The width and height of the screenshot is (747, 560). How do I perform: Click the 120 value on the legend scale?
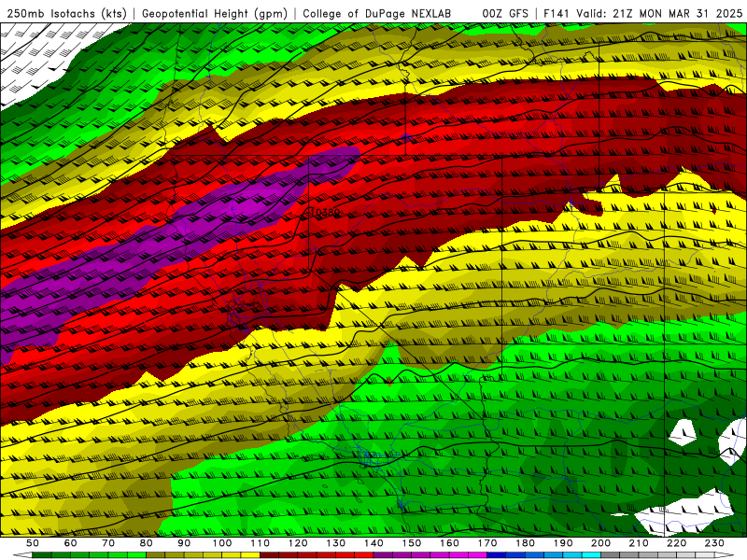point(298,543)
